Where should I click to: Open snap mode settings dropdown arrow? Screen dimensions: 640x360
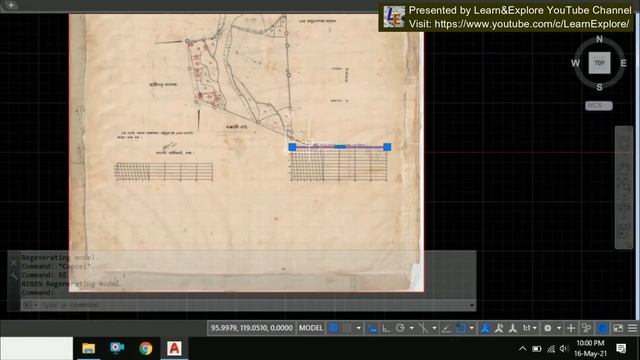tap(358, 328)
